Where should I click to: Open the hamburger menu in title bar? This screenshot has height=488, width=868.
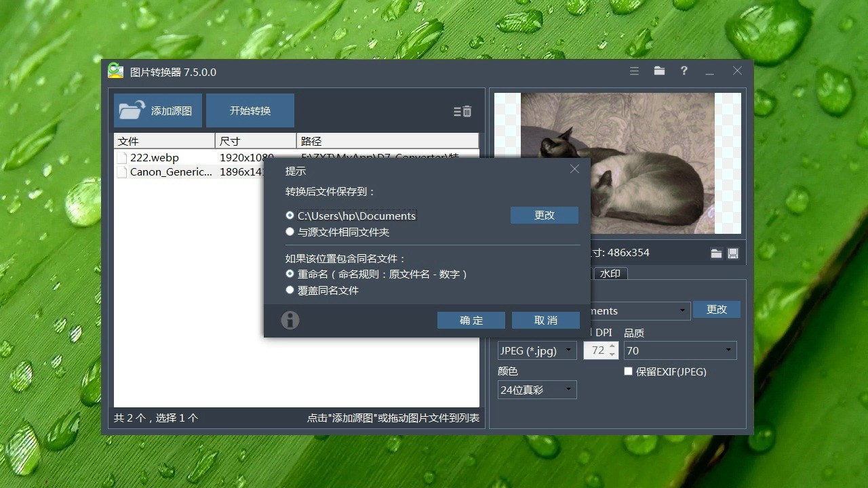pyautogui.click(x=634, y=71)
